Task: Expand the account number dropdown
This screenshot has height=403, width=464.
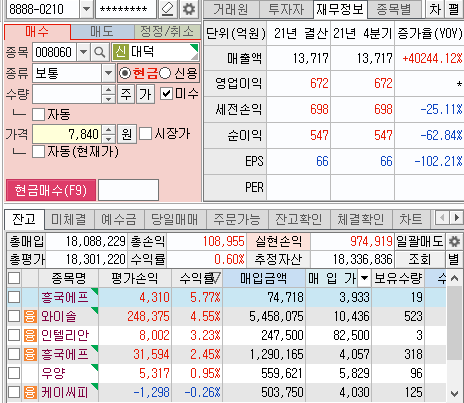Action: (x=86, y=9)
